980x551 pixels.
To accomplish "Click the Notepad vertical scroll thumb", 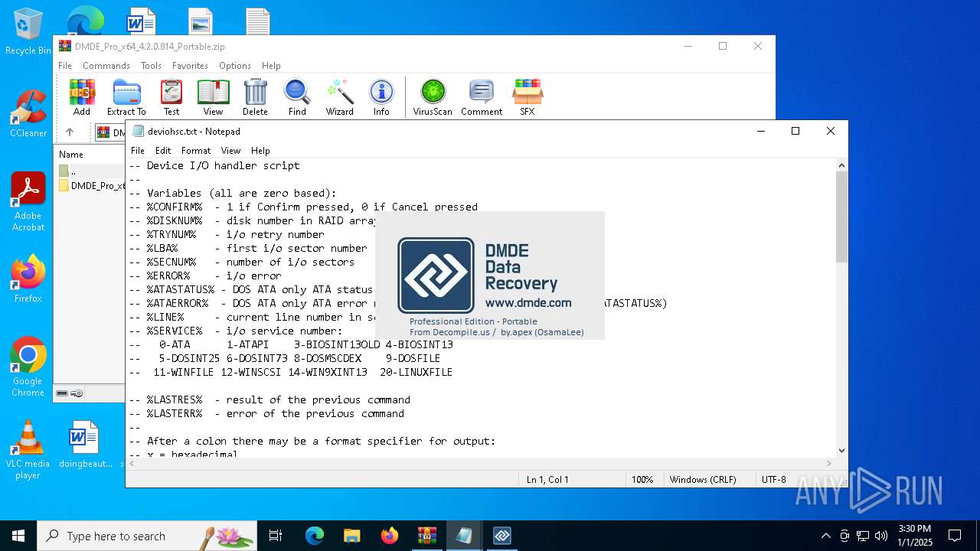I will point(841,217).
